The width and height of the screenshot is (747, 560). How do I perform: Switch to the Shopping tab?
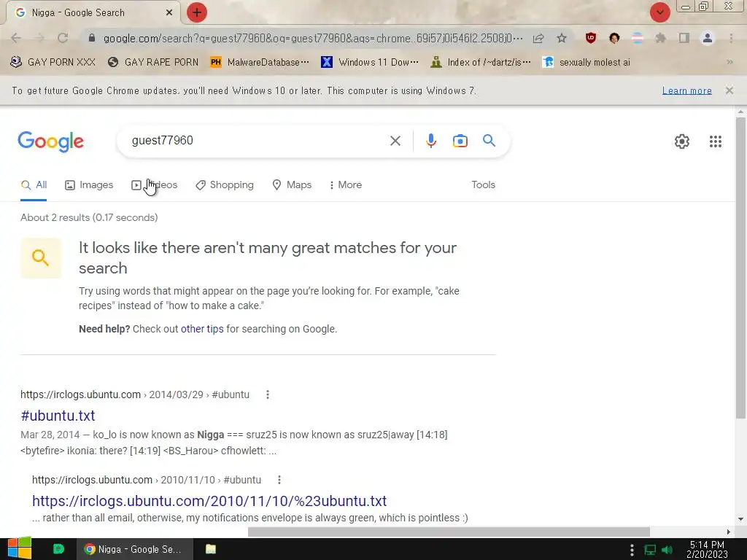[225, 184]
